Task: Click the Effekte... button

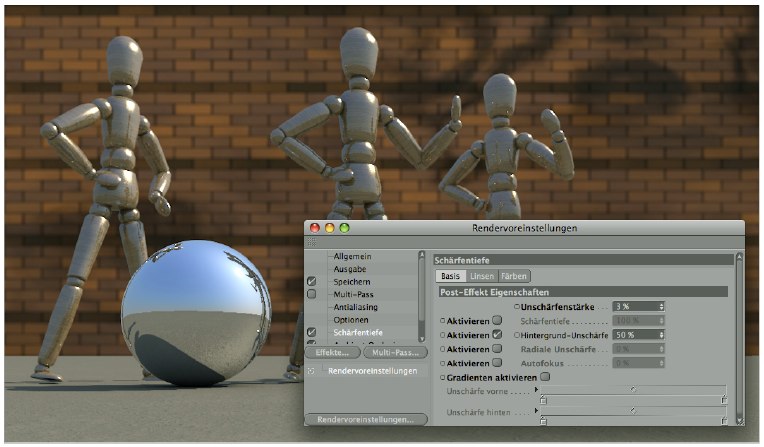Action: pyautogui.click(x=331, y=353)
